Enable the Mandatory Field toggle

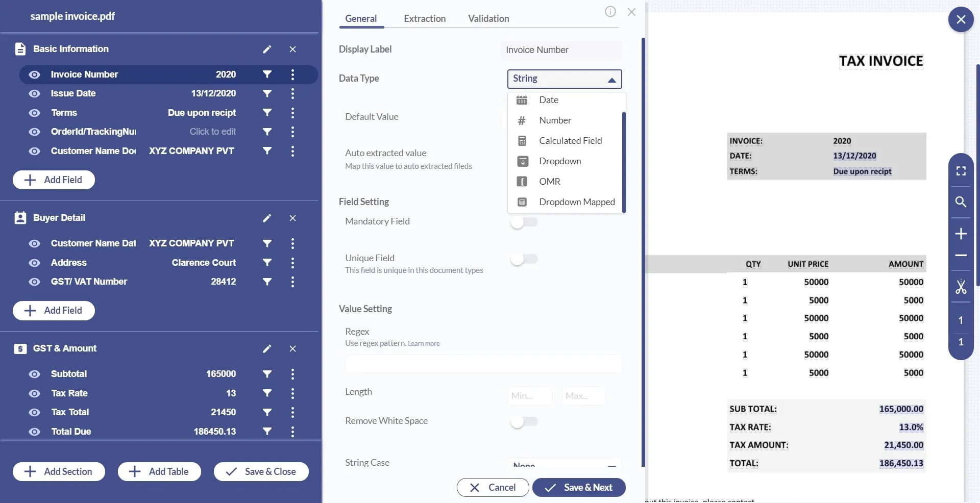tap(524, 222)
